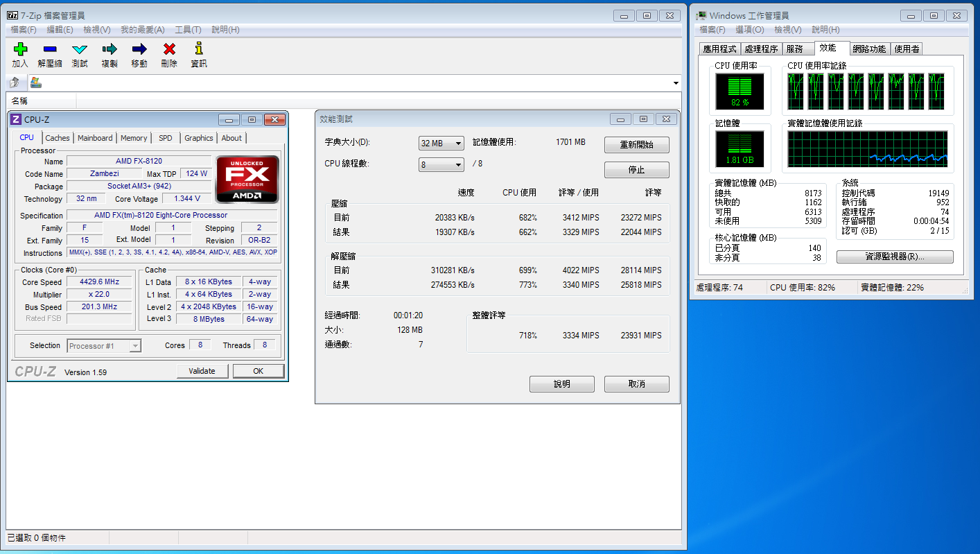Click the OK button in CPU-Z
Screen dimensions: 980x554
tap(259, 371)
